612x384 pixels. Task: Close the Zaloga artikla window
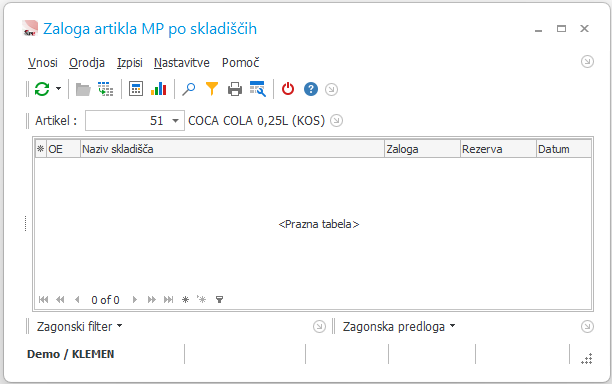point(584,28)
